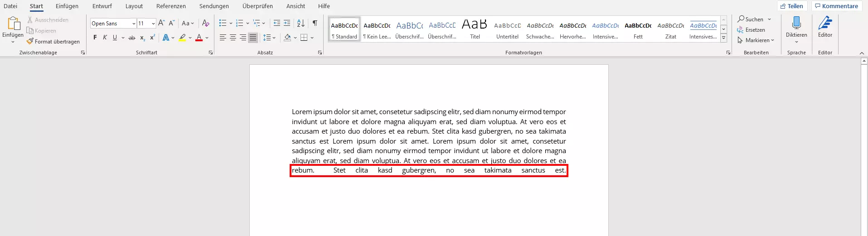Apply text effects A icon
The image size is (868, 236).
click(x=166, y=38)
